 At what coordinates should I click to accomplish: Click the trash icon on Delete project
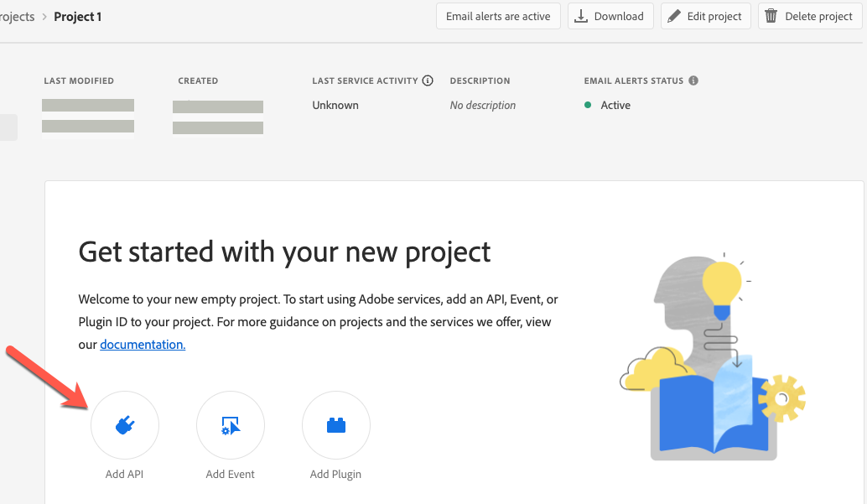pos(771,15)
